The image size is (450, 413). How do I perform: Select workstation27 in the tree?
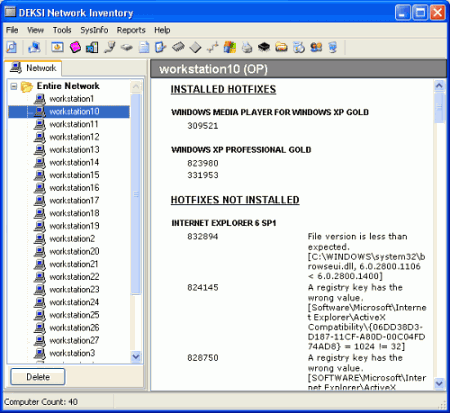tap(74, 340)
